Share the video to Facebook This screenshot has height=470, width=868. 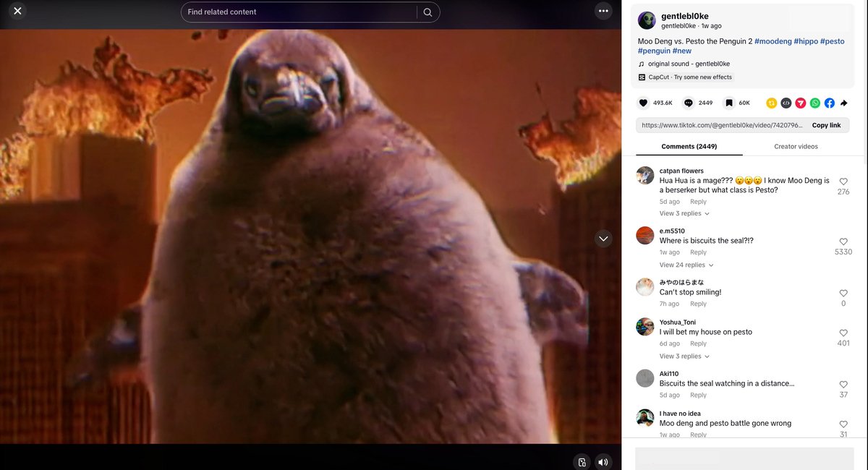click(830, 103)
